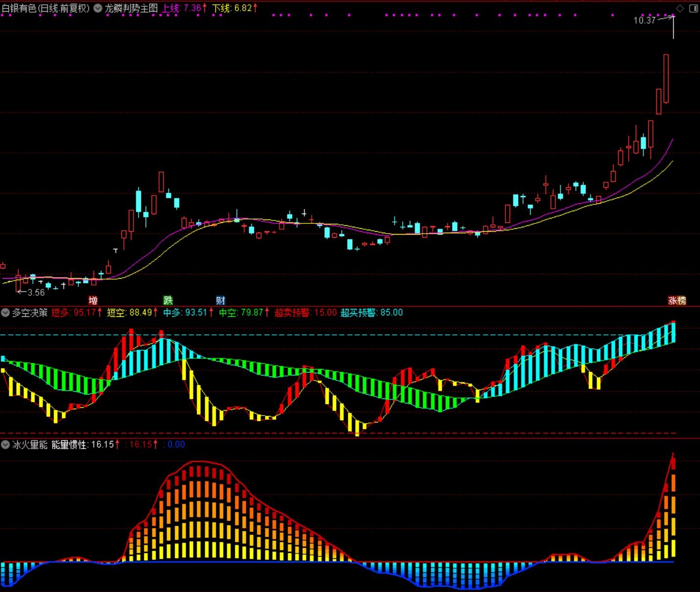This screenshot has height=592, width=700.
Task: Click the 超买预警: 85.00 value
Action: 372,312
